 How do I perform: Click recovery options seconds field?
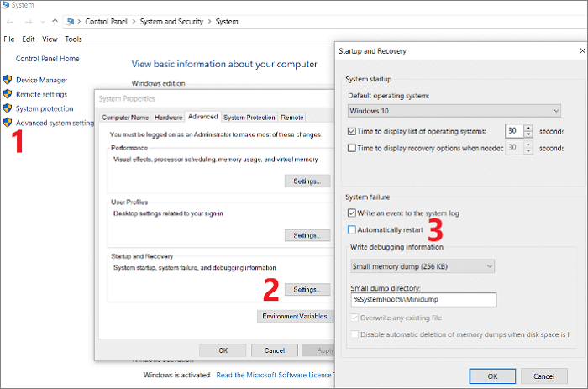(514, 148)
